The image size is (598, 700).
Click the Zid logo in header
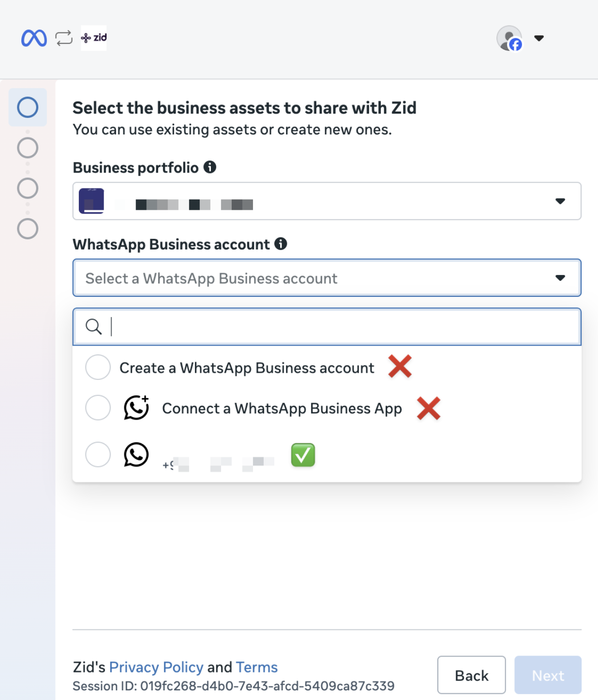(94, 38)
